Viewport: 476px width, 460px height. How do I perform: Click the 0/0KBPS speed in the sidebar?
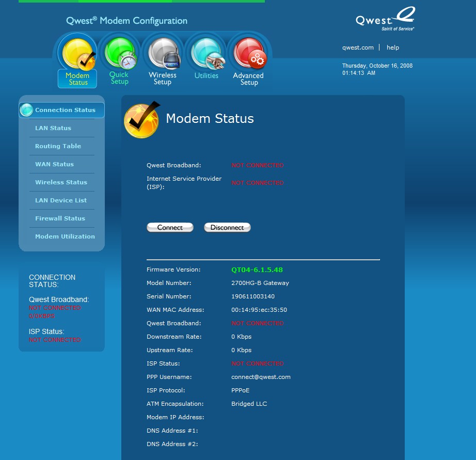pos(42,316)
